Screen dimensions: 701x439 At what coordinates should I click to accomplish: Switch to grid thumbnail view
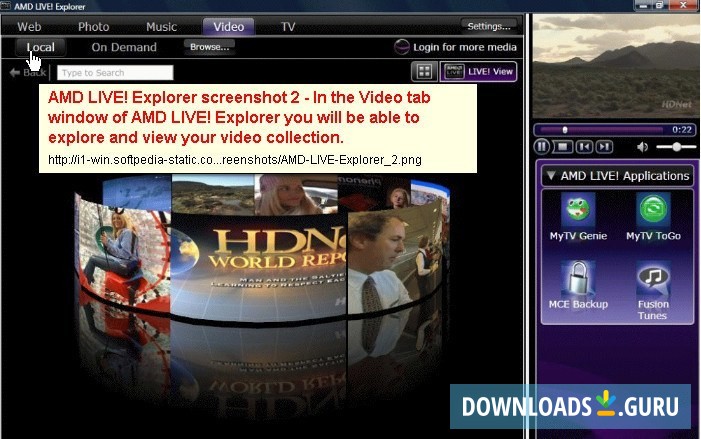point(424,72)
